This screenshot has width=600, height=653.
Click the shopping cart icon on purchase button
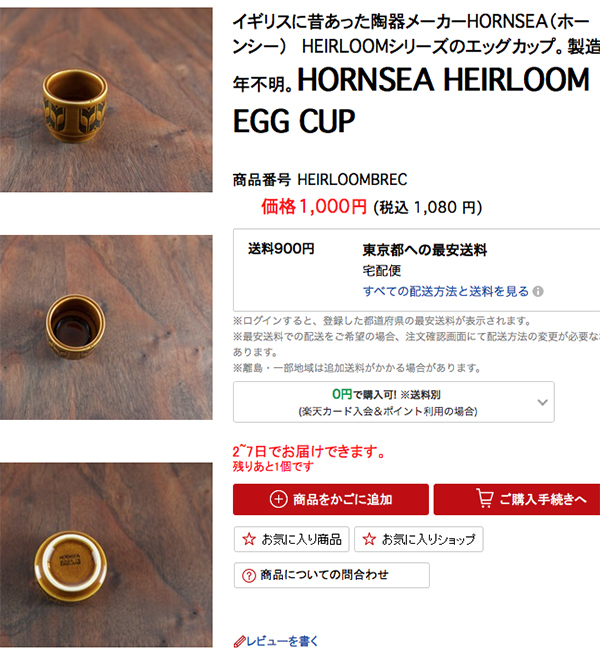pyautogui.click(x=485, y=498)
